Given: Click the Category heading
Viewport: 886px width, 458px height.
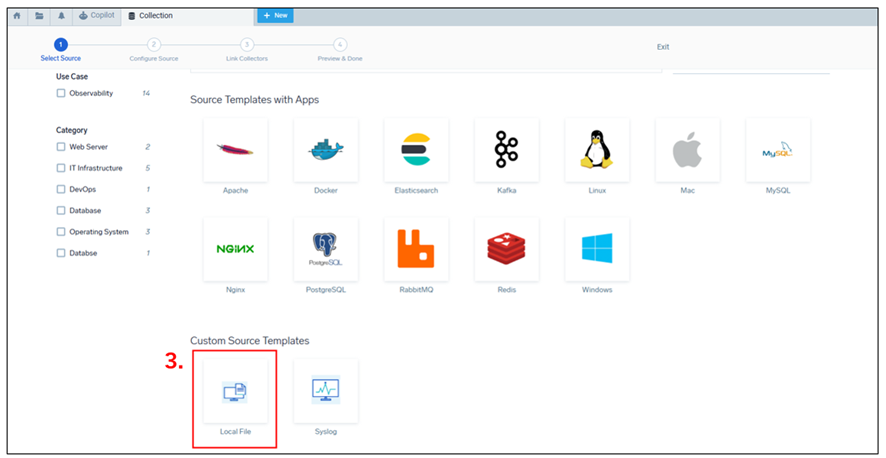Looking at the screenshot, I should (72, 130).
